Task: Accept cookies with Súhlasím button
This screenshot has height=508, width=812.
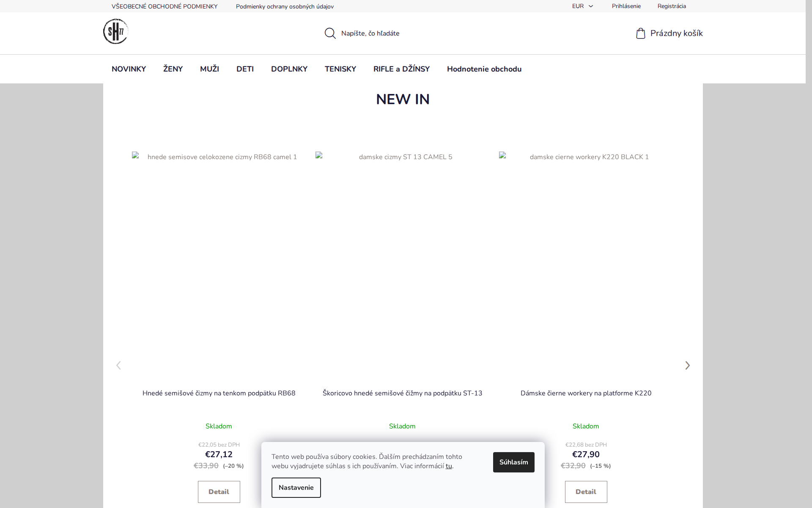Action: (513, 462)
